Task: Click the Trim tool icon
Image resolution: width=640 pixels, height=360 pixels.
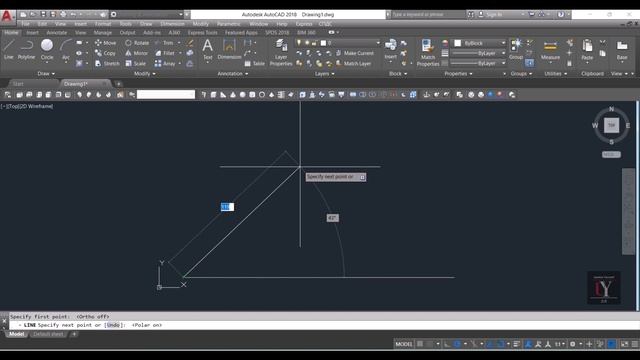Action: point(158,42)
